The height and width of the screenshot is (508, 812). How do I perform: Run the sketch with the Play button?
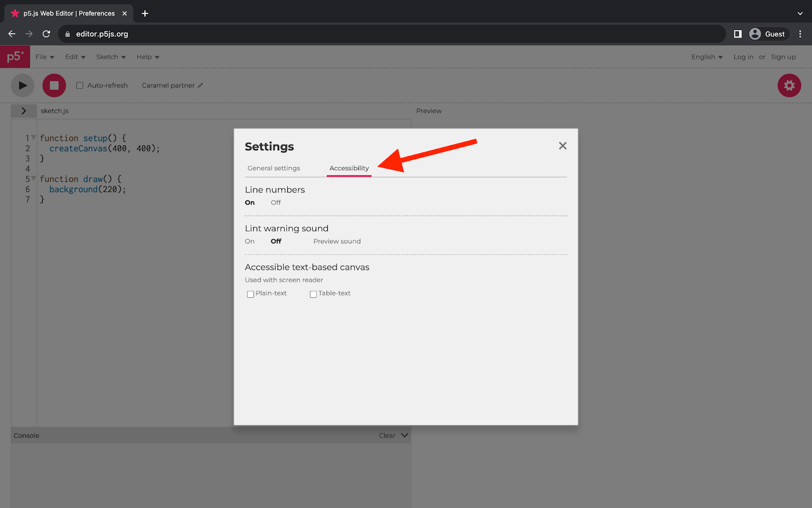click(22, 85)
